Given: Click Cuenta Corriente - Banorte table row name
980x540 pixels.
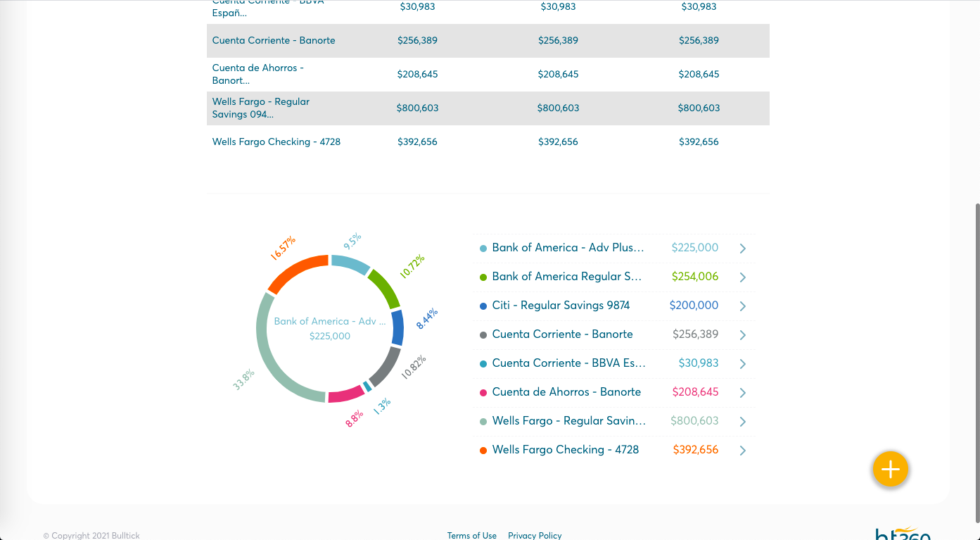Looking at the screenshot, I should tap(274, 40).
